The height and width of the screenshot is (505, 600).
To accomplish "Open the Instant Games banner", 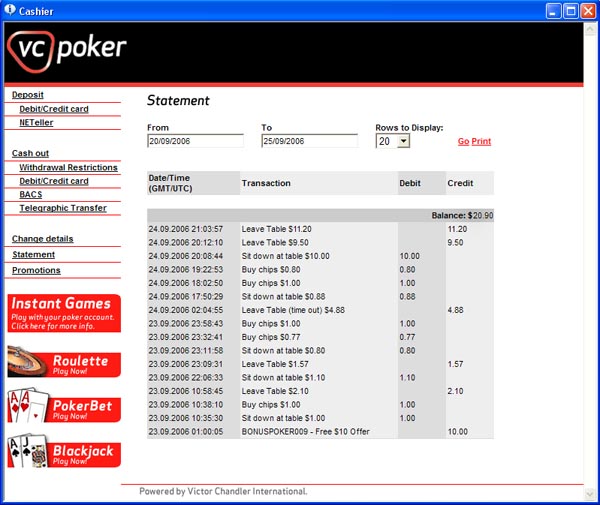I will click(64, 313).
